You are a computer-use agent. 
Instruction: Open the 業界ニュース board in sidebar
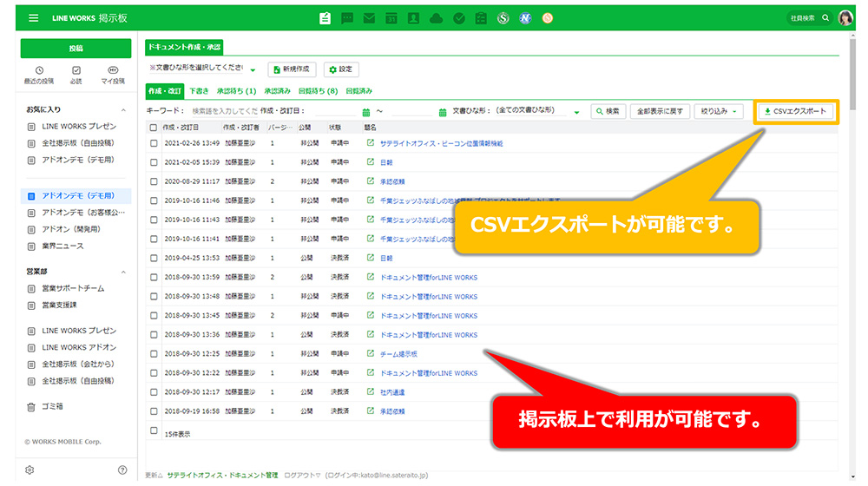click(x=62, y=246)
